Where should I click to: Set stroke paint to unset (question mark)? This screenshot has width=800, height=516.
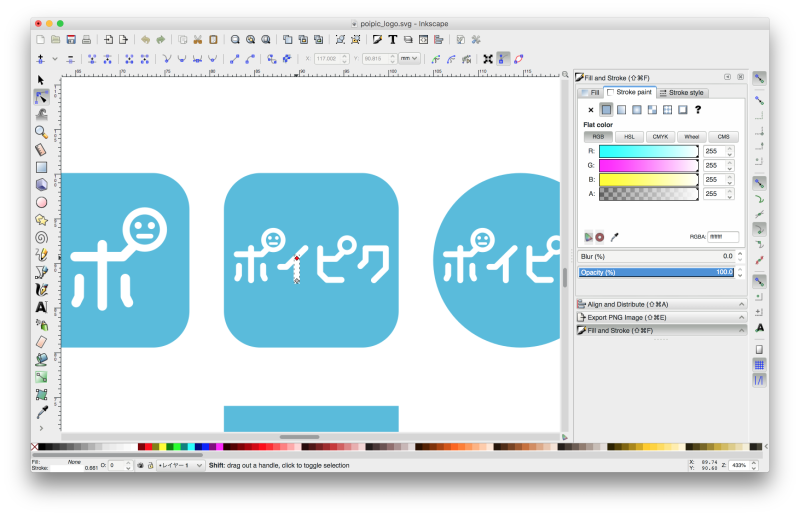coord(698,110)
